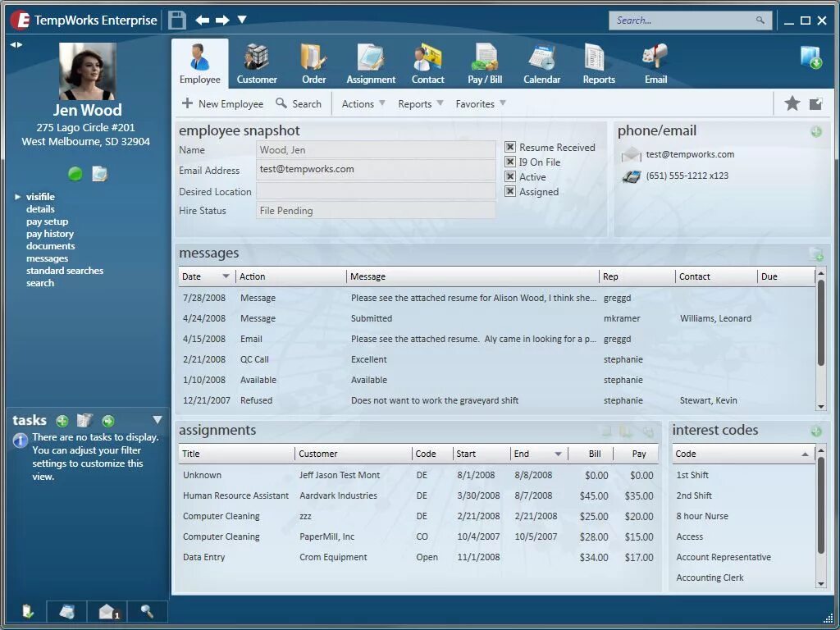Click the Save disk icon in the title bar
840x630 pixels.
176,19
